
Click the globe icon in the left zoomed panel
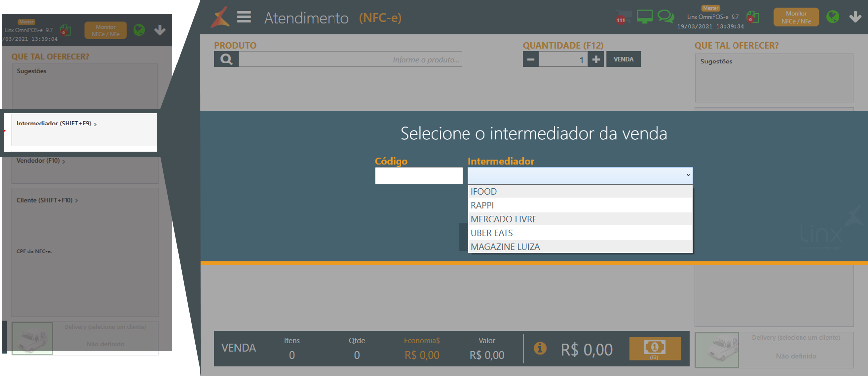139,30
